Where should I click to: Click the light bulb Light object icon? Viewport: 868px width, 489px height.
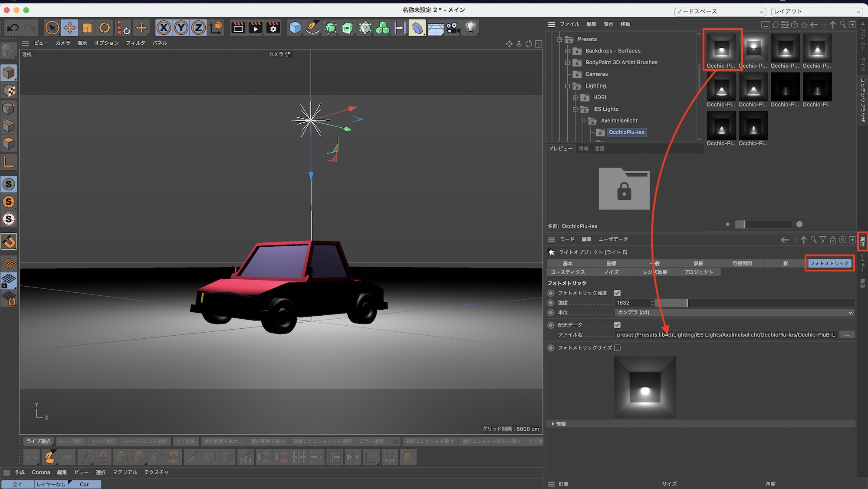pyautogui.click(x=470, y=28)
